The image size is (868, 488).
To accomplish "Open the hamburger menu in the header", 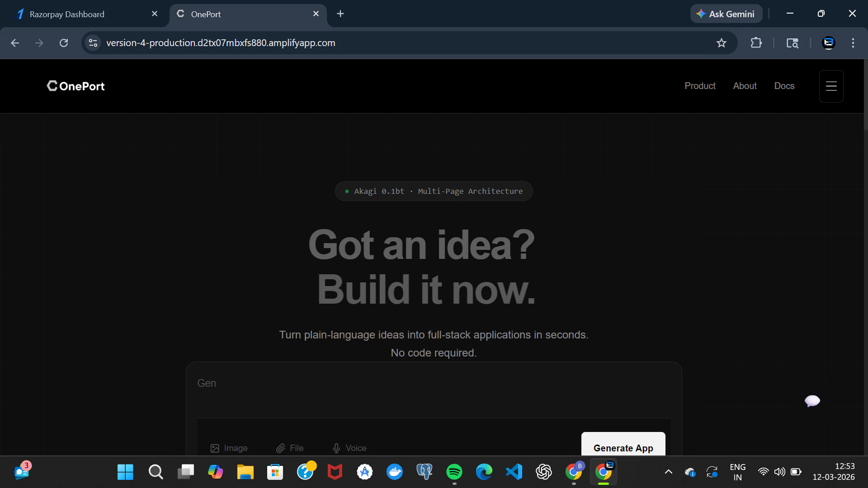I will pyautogui.click(x=831, y=86).
